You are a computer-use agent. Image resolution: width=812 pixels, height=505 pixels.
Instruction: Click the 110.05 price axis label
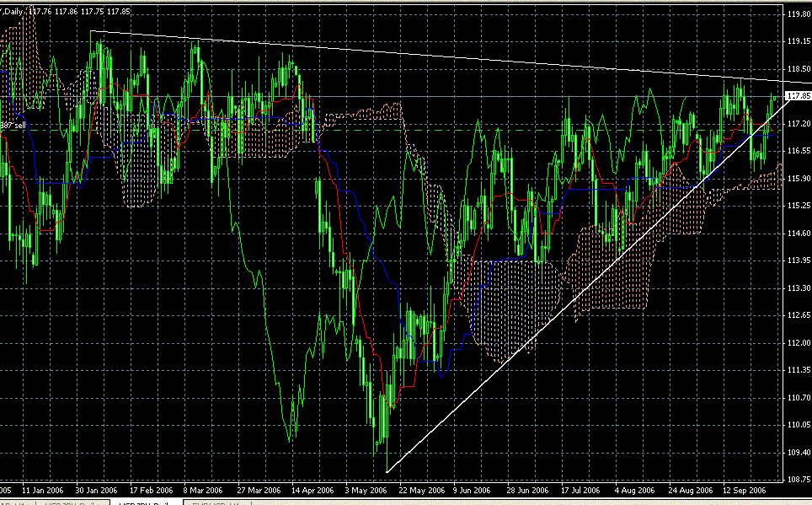[799, 425]
